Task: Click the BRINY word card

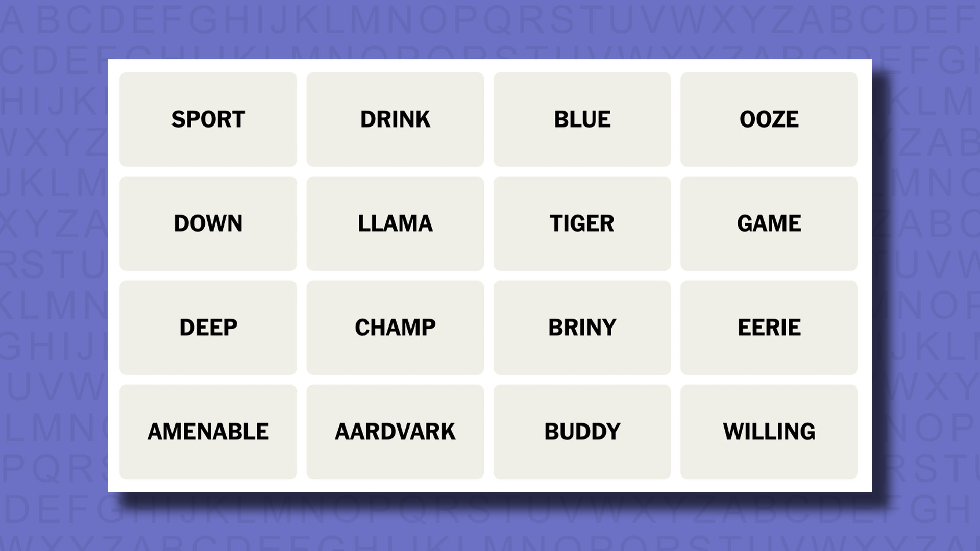Action: pos(581,328)
